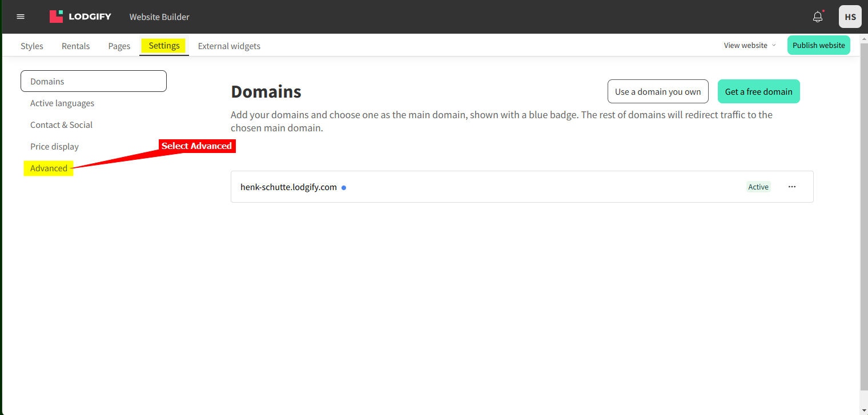The height and width of the screenshot is (415, 868).
Task: Click the Get a free domain button
Action: (758, 91)
